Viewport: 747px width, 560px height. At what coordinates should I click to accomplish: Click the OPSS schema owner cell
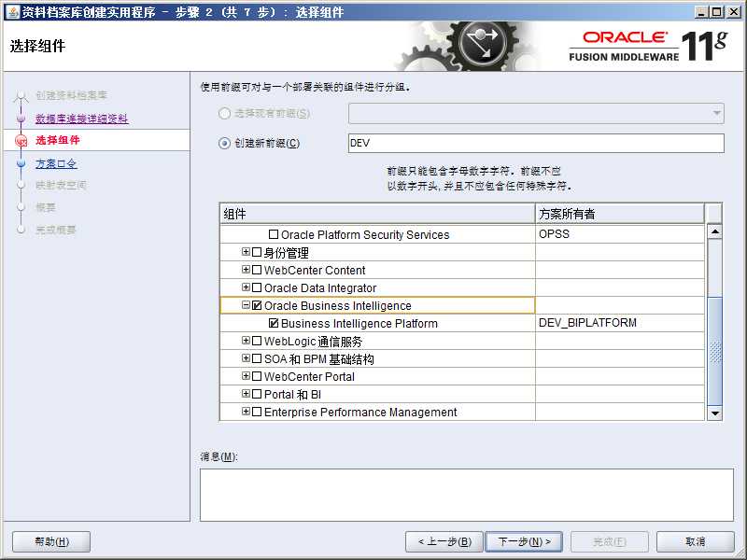tap(619, 234)
